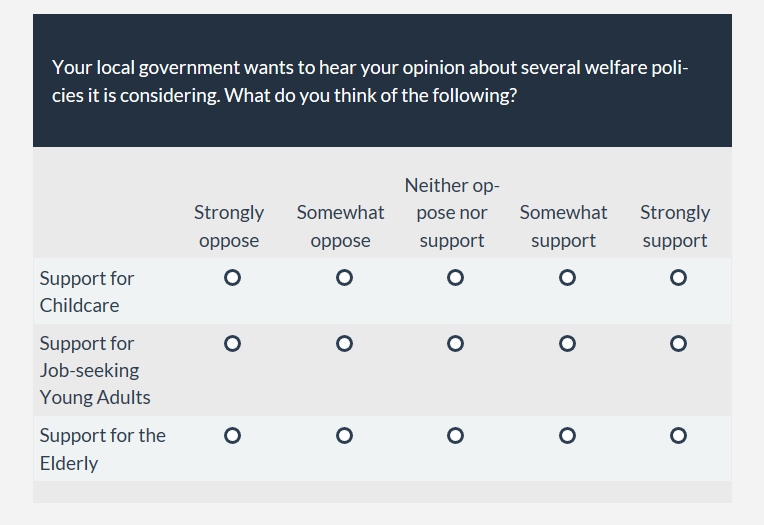The image size is (764, 525).
Task: Click the Support for Childcare row label
Action: click(x=87, y=291)
